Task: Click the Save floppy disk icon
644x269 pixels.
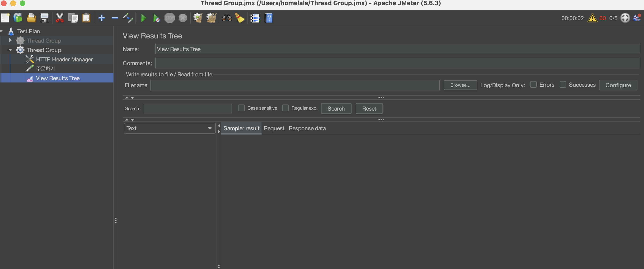Action: click(45, 18)
